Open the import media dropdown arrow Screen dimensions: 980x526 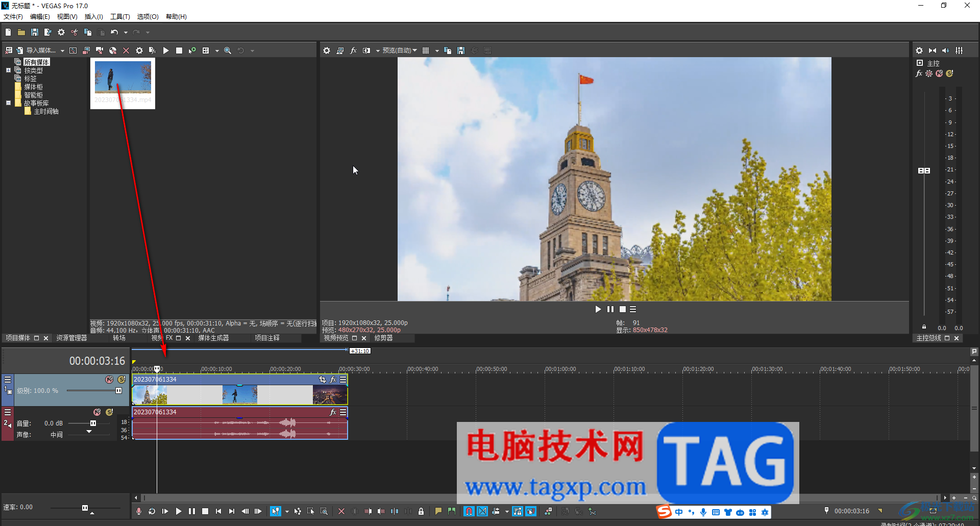[62, 51]
